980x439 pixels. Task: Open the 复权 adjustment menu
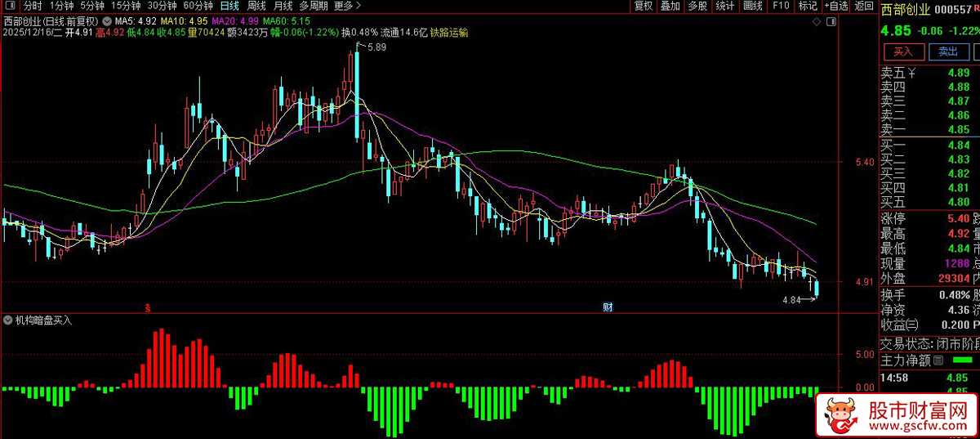tap(644, 6)
